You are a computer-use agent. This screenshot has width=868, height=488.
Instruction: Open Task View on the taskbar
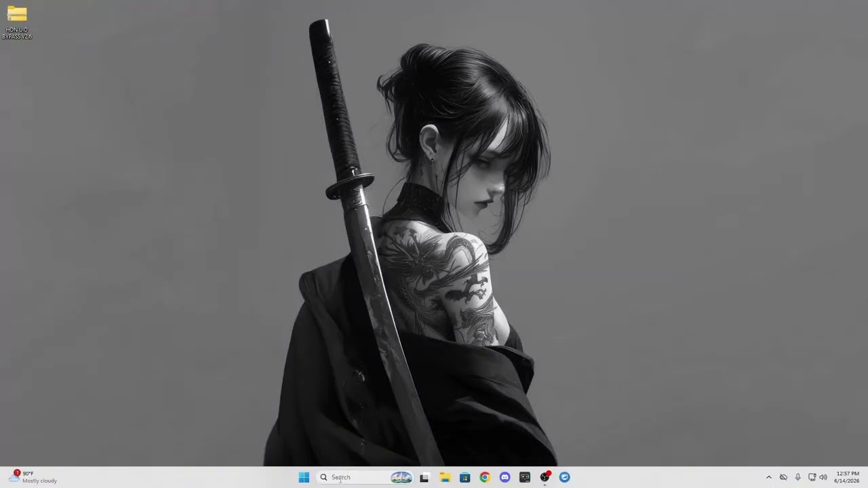click(425, 477)
